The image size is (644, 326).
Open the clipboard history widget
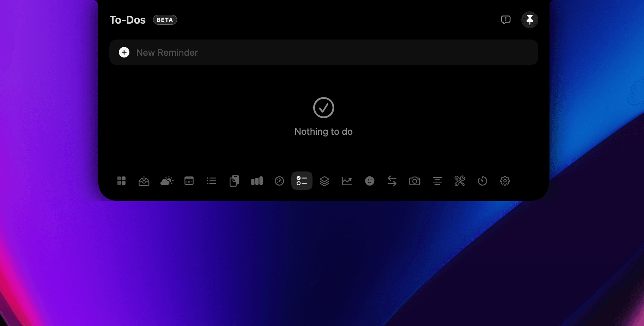[234, 181]
